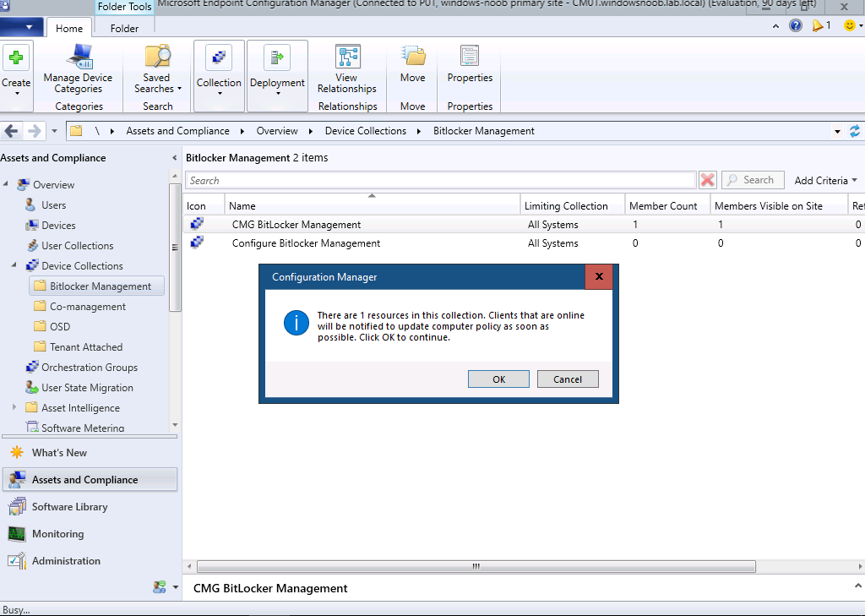865x616 pixels.
Task: Select the Home ribbon tab
Action: click(x=69, y=28)
